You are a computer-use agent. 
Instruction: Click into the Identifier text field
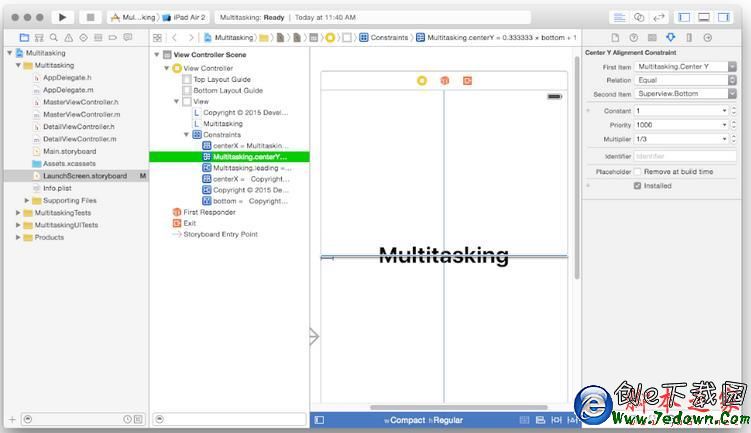(x=685, y=156)
